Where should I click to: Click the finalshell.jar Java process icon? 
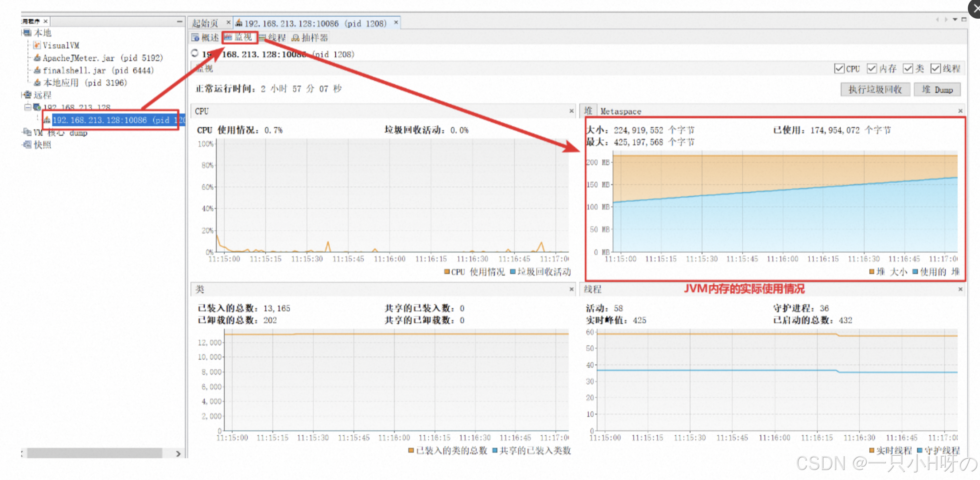tap(37, 70)
